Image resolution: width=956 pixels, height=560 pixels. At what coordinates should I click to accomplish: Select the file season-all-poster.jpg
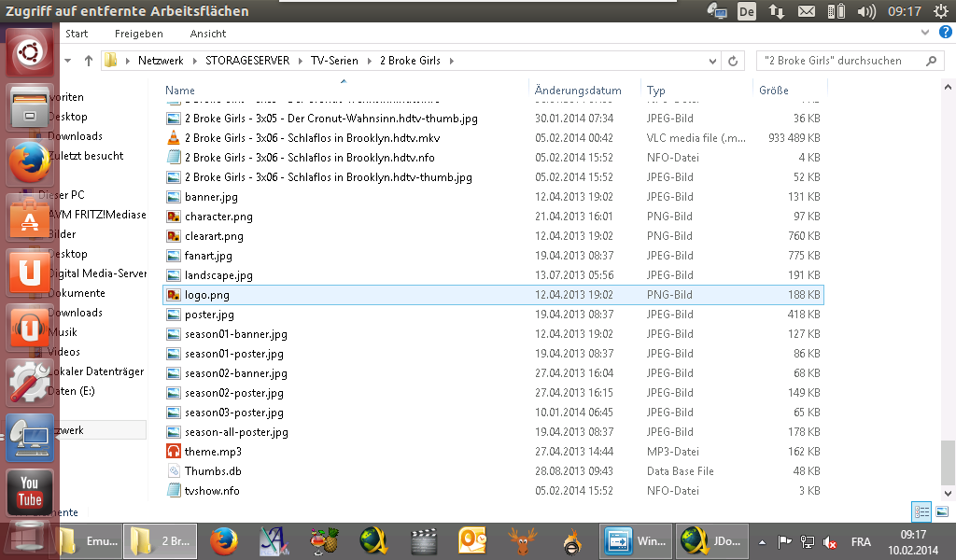(236, 432)
